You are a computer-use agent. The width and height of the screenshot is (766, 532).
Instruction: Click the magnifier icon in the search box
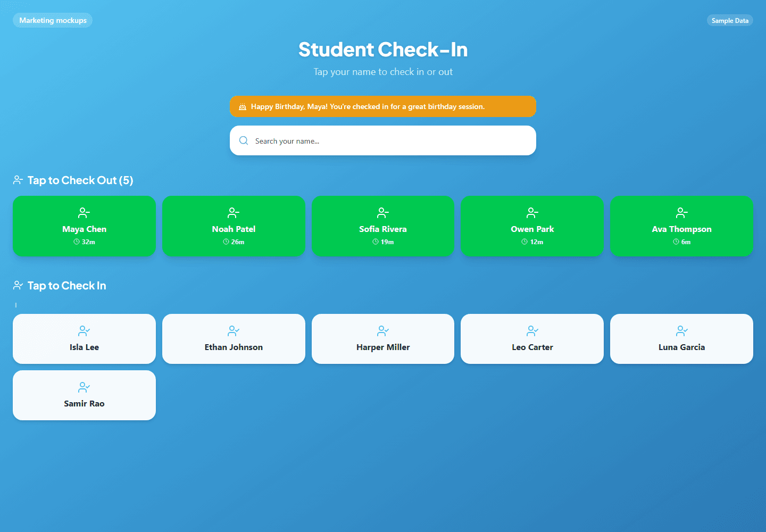[x=244, y=140]
